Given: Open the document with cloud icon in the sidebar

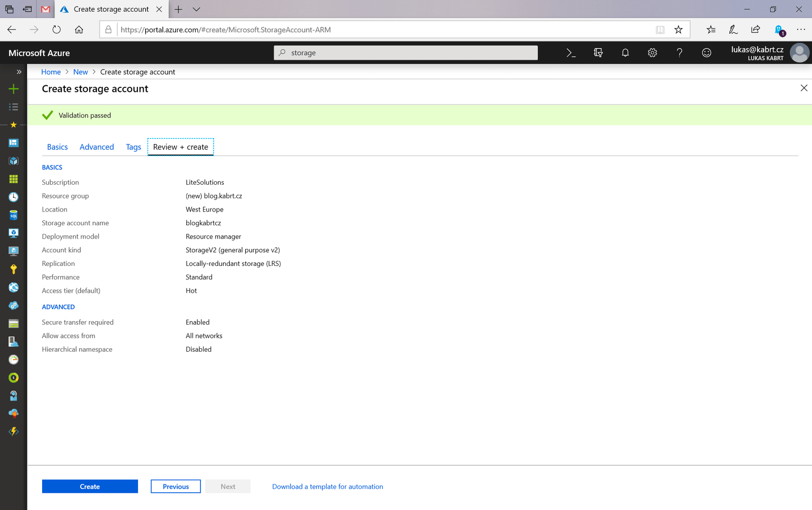Looking at the screenshot, I should pos(14,342).
